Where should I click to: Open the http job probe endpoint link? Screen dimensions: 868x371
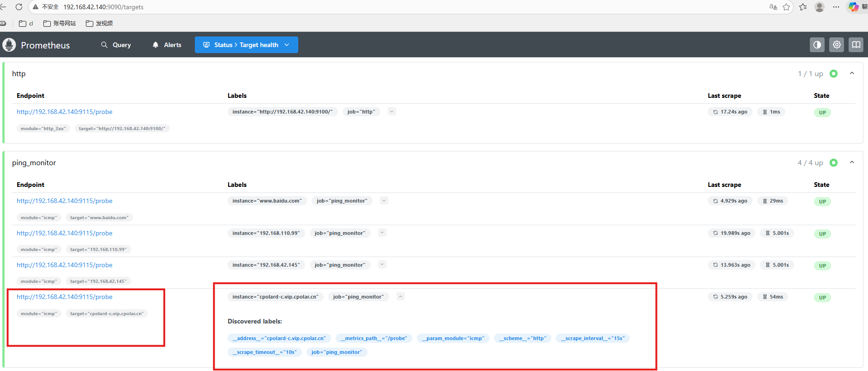tap(65, 112)
